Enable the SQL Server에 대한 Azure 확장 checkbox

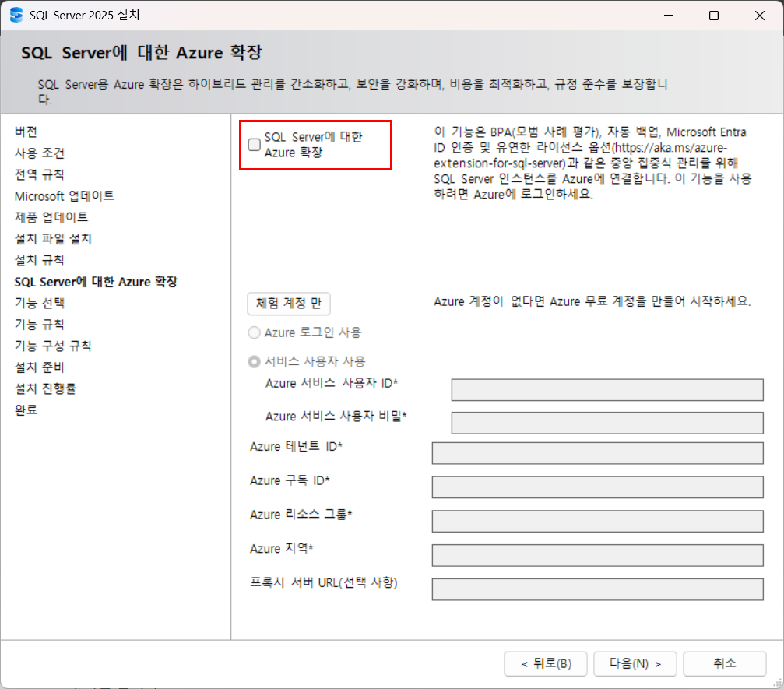255,145
